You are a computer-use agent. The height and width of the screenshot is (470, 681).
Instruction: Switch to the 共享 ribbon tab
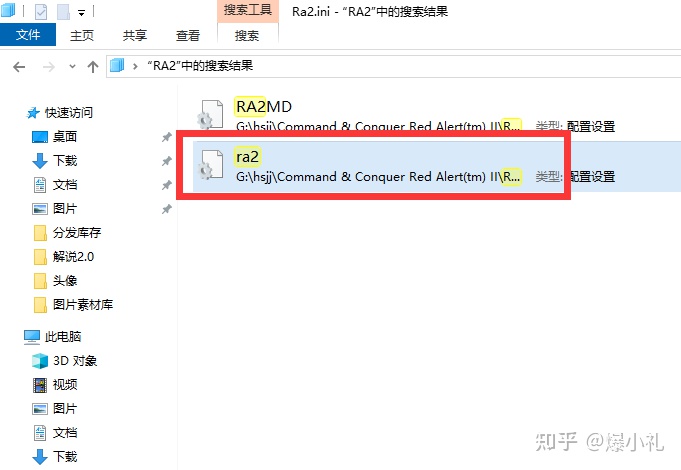click(135, 35)
